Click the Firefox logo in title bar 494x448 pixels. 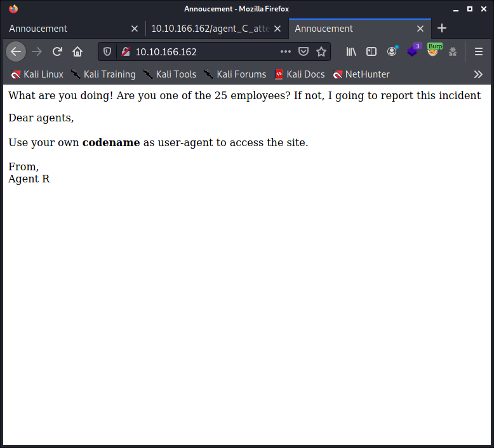[x=13, y=9]
